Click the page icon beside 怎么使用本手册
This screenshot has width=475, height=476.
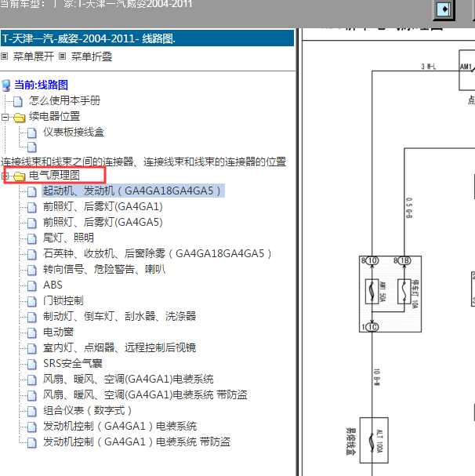18,102
